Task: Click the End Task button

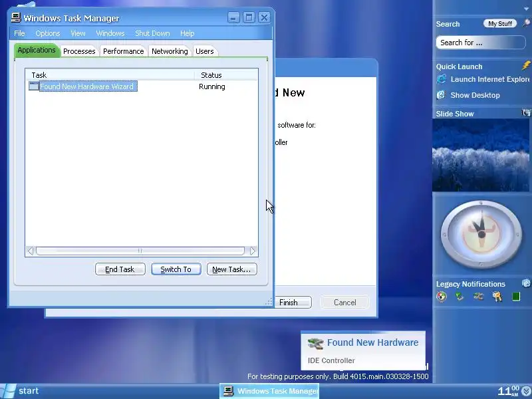Action: tap(120, 269)
